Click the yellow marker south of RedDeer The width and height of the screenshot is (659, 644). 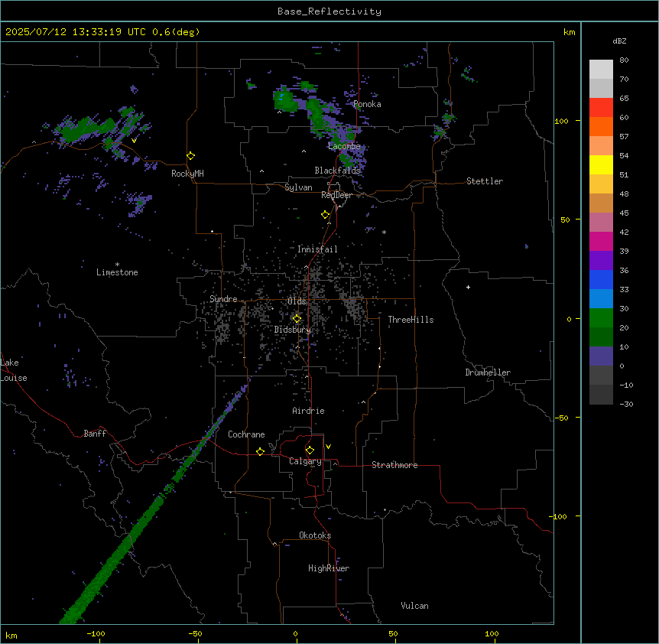coord(326,215)
